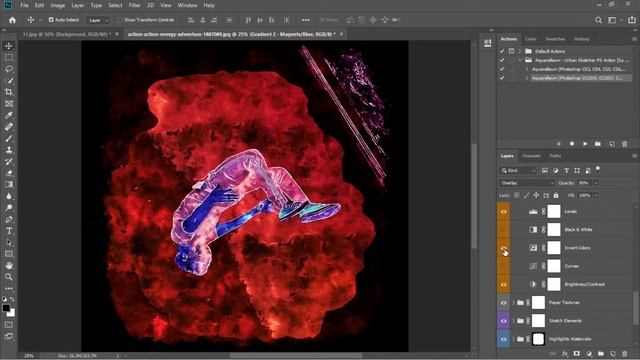Switch to the History tab

point(582,39)
